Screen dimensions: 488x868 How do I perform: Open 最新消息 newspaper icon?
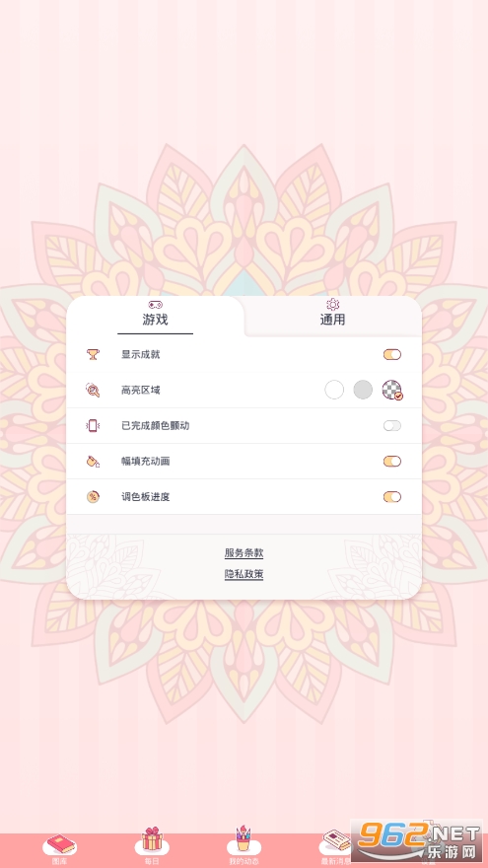[335, 842]
